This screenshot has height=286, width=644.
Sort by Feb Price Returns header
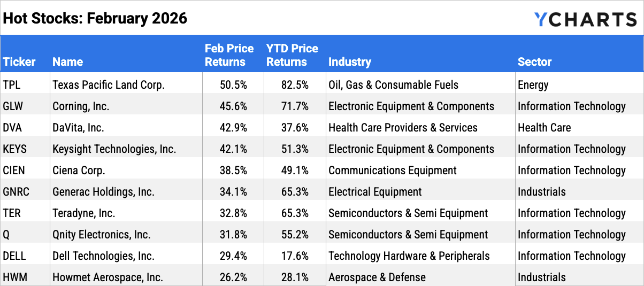tap(229, 55)
